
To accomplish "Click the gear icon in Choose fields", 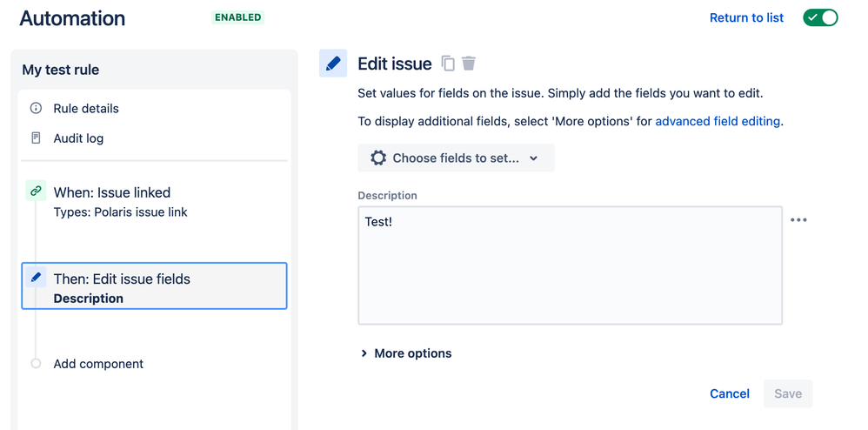I will tap(378, 158).
